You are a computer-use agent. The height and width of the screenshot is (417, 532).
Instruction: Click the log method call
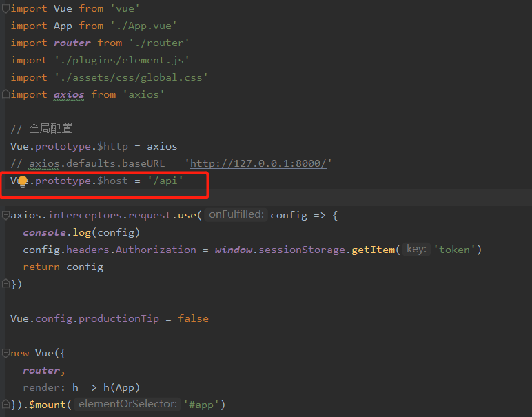coord(82,233)
